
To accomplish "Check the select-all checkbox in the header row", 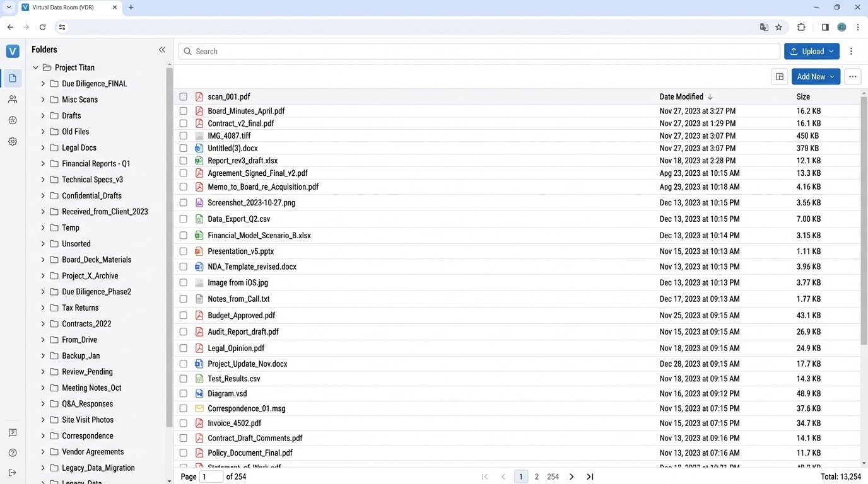I will tap(183, 96).
